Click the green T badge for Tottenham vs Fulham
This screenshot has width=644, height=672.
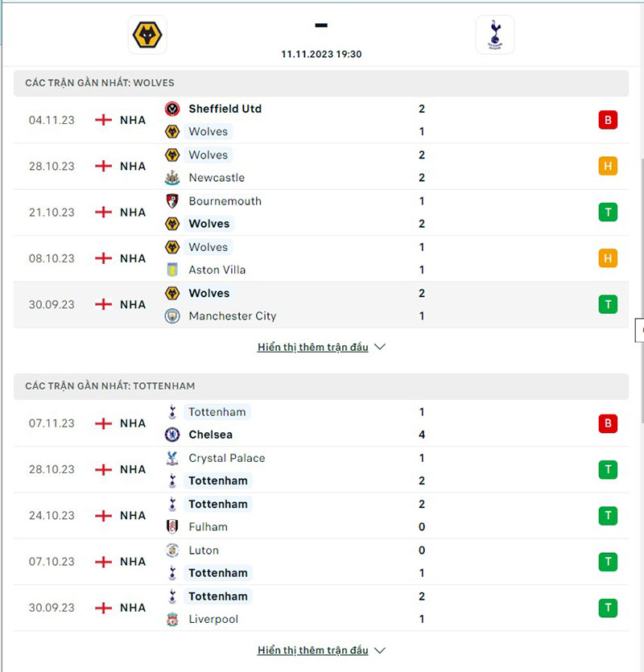pos(609,515)
